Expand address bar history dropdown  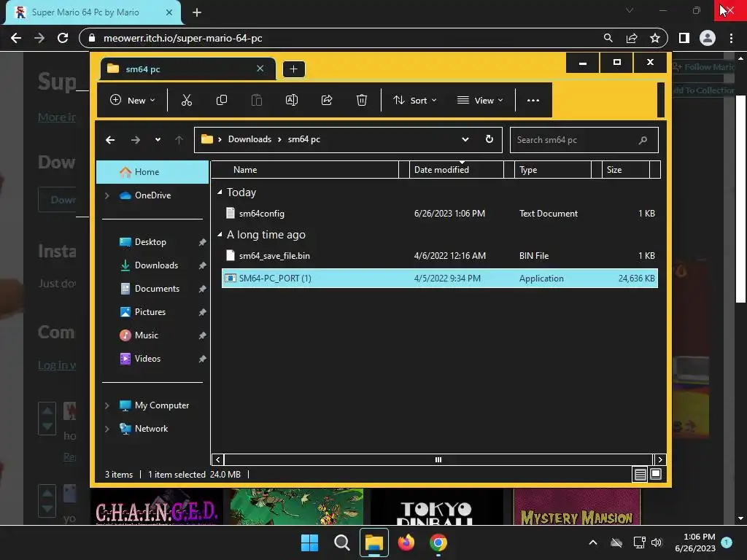[x=465, y=139]
